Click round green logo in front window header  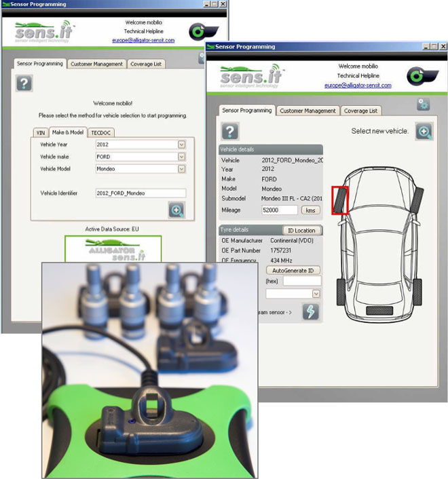pyautogui.click(x=422, y=76)
